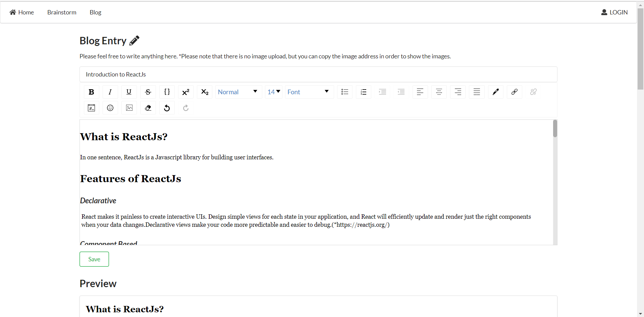The image size is (644, 317).
Task: Align text to the right
Action: click(458, 92)
